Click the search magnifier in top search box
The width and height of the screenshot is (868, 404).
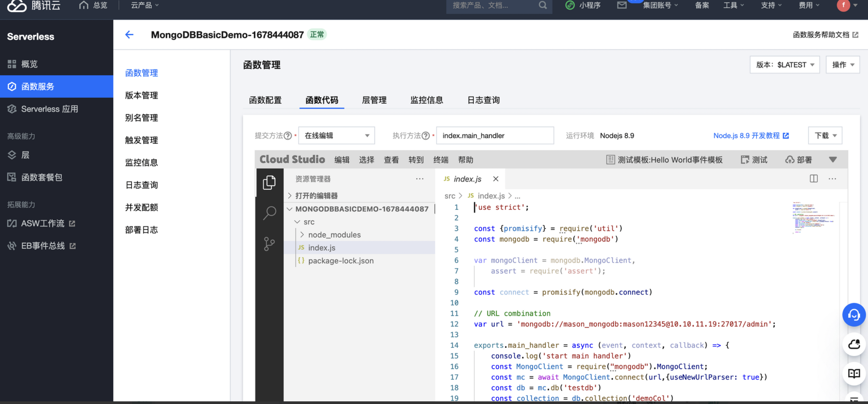tap(542, 5)
